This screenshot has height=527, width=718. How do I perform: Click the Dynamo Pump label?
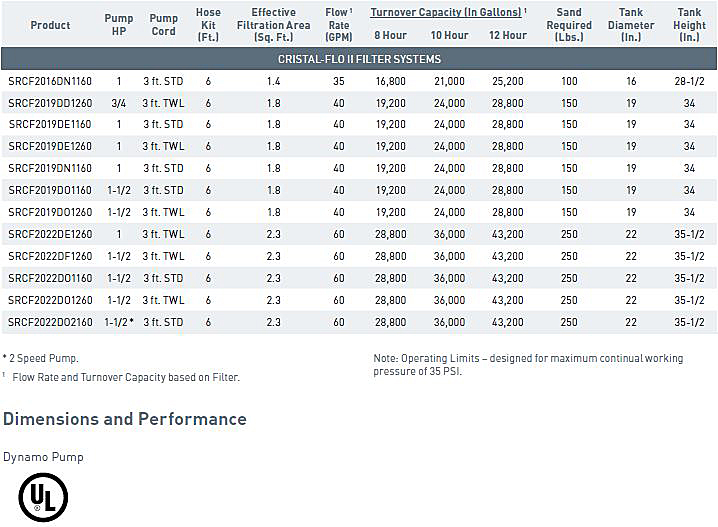(x=43, y=457)
